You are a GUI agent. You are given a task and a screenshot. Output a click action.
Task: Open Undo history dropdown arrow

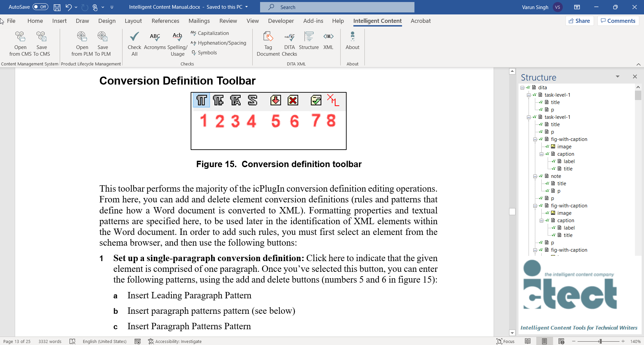click(76, 7)
